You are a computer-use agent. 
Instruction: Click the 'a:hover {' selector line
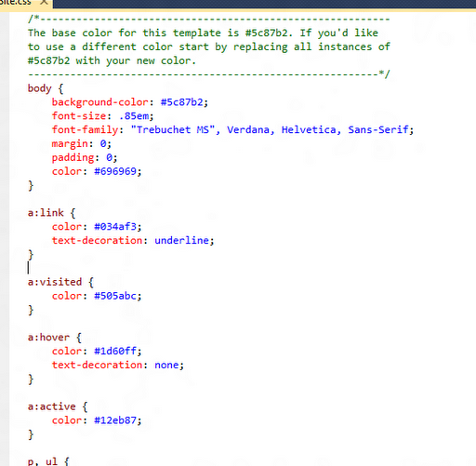tap(55, 338)
